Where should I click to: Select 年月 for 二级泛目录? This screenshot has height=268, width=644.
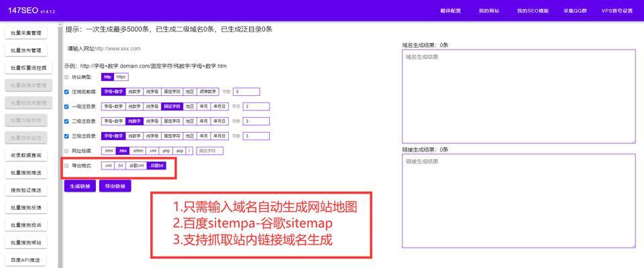pyautogui.click(x=204, y=121)
